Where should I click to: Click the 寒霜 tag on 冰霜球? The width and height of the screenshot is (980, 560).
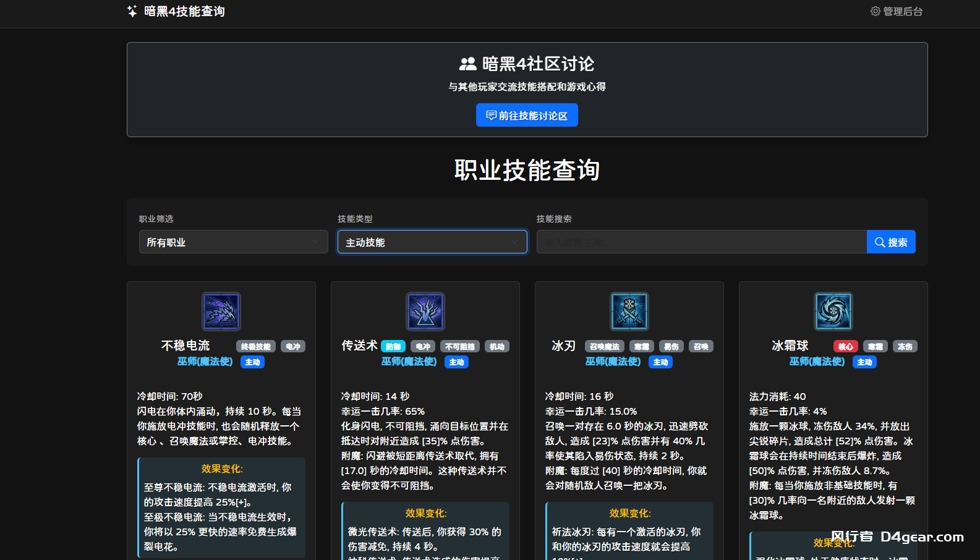tap(876, 347)
